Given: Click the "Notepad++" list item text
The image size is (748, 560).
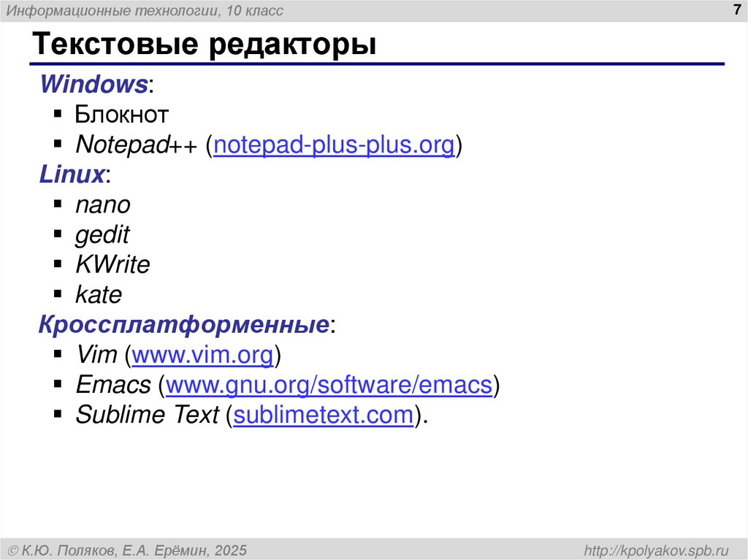Looking at the screenshot, I should tap(136, 145).
